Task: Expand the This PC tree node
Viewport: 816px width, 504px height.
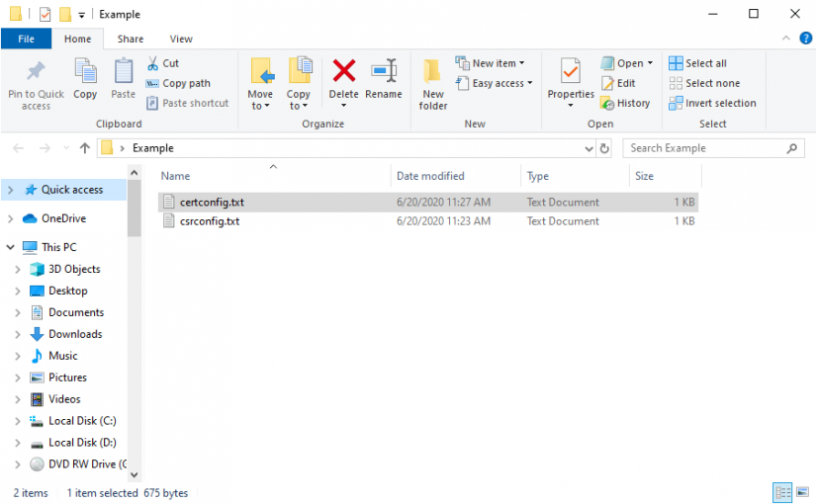Action: [x=10, y=247]
